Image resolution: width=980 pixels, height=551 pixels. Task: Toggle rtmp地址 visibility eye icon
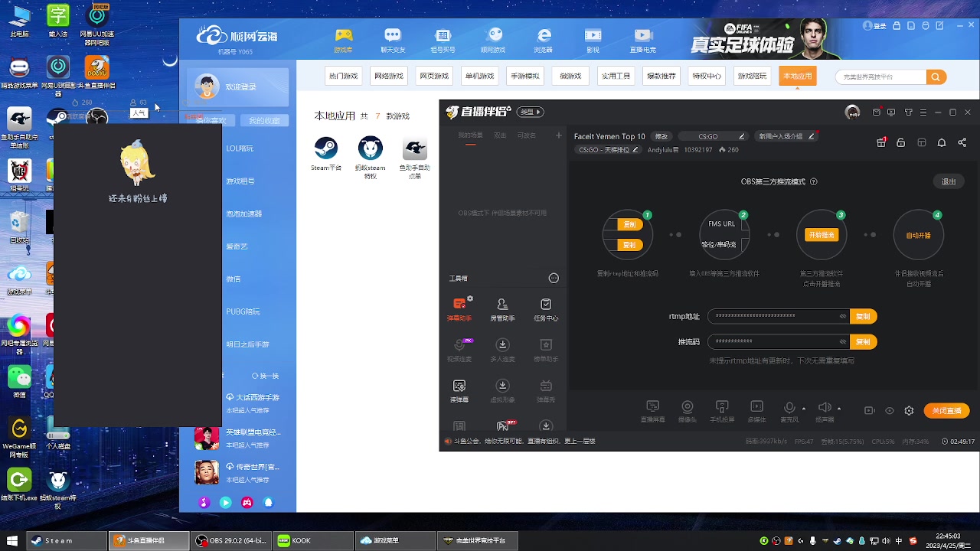(x=843, y=316)
